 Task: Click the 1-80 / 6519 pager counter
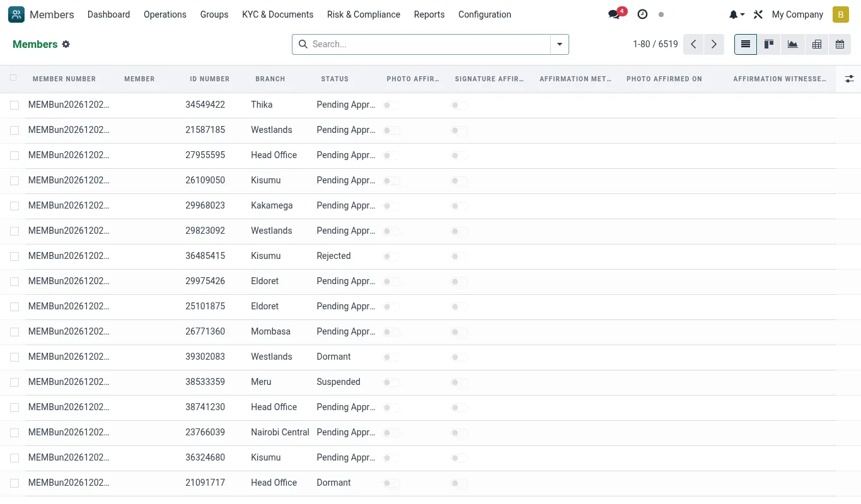656,44
